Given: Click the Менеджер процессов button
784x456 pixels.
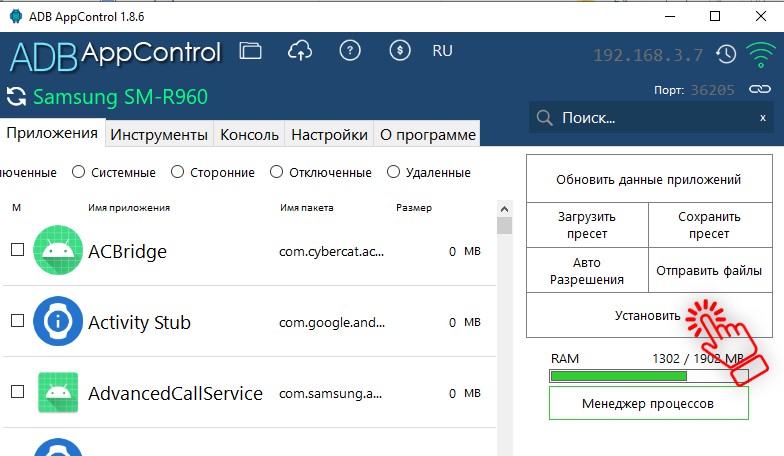Looking at the screenshot, I should (648, 404).
